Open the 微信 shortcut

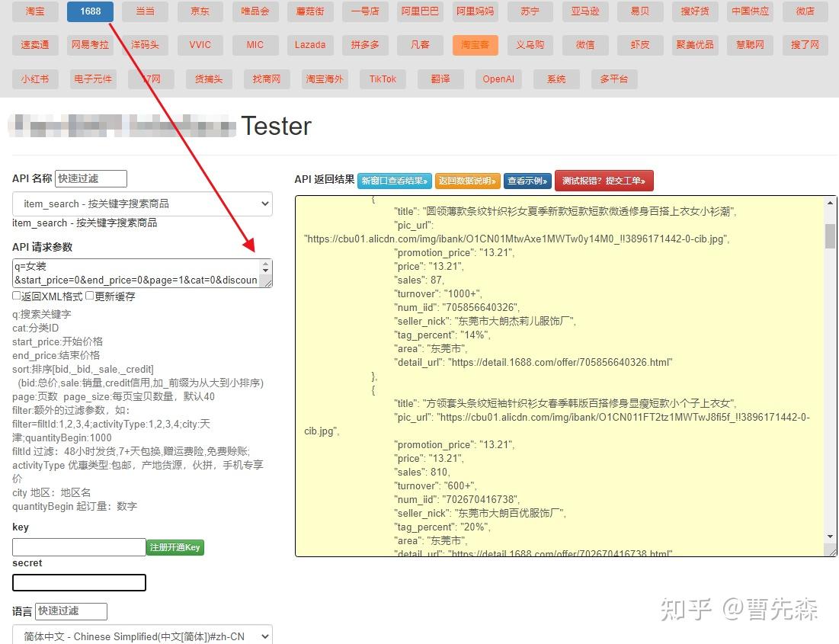point(585,45)
